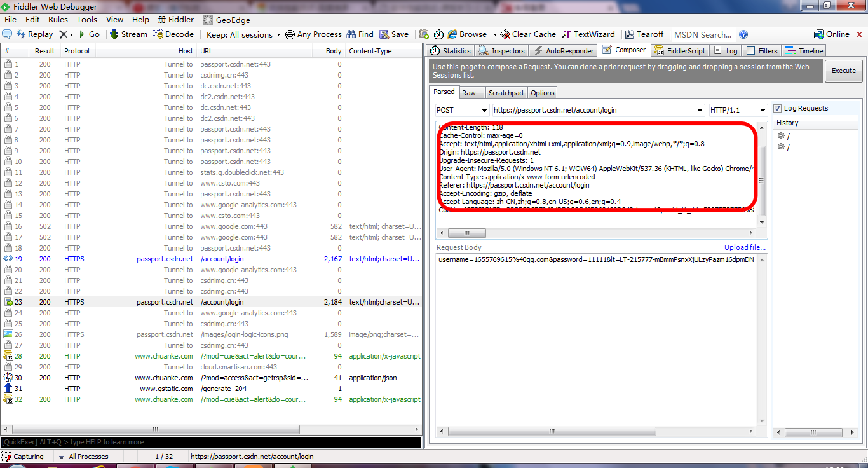Sort sessions by Result column
This screenshot has width=868, height=468.
click(x=44, y=51)
